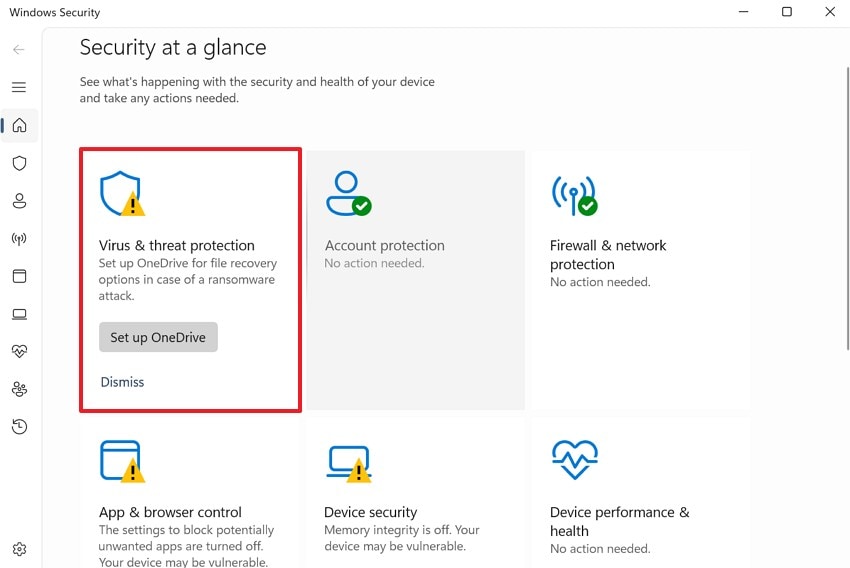The width and height of the screenshot is (850, 568).
Task: Click 'No action needed.' under Firewall & network protection
Action: coord(600,282)
